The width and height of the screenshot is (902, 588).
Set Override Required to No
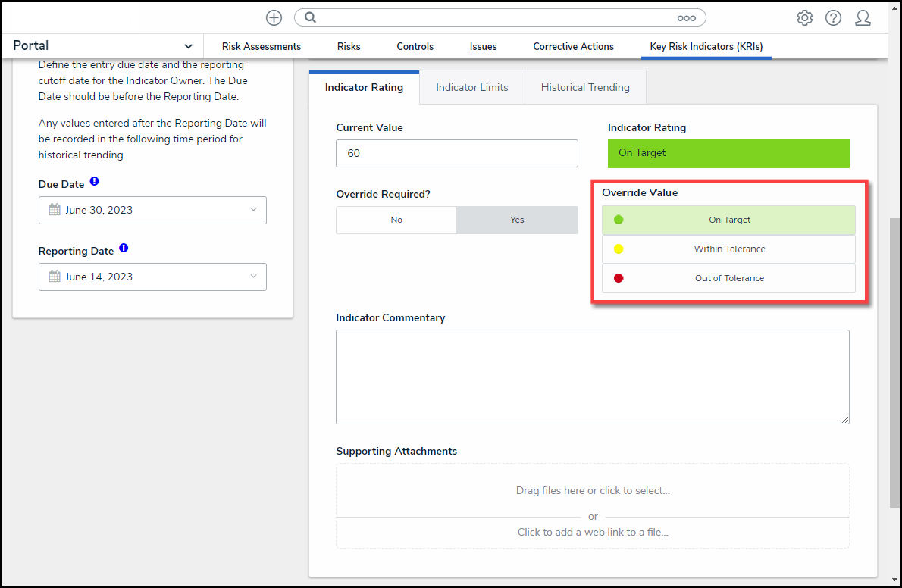tap(396, 220)
